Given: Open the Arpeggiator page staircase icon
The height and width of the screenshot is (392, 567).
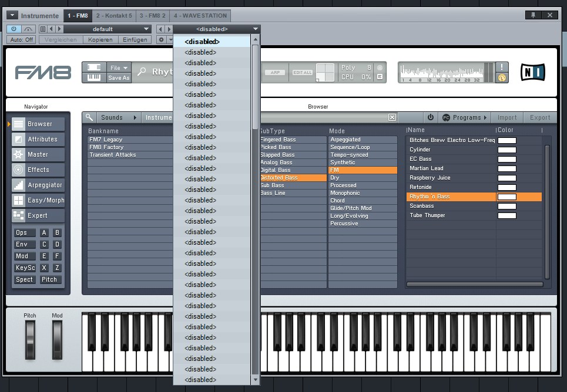Looking at the screenshot, I should pyautogui.click(x=18, y=185).
